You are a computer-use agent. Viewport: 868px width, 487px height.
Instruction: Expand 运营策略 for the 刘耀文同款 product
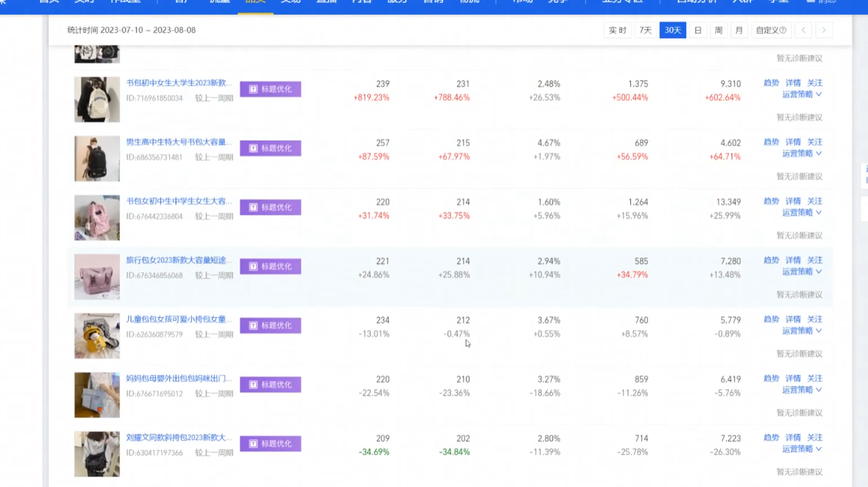(x=802, y=449)
